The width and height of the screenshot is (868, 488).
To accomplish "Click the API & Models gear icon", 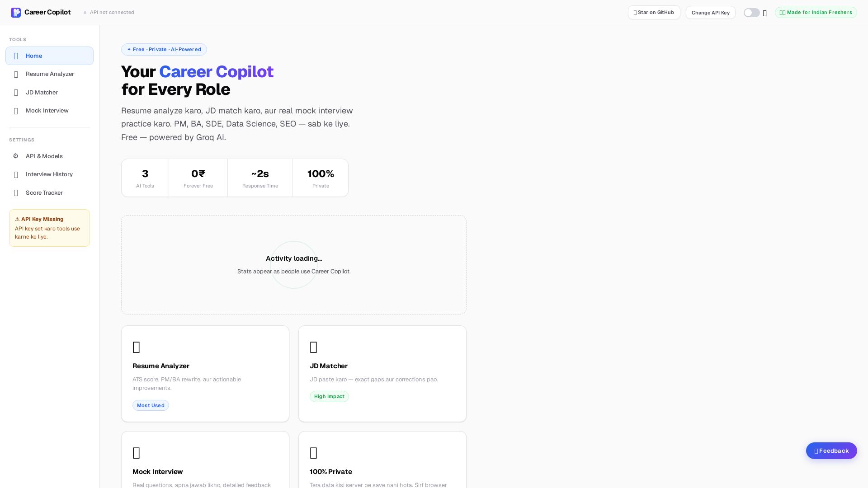I will (x=16, y=156).
